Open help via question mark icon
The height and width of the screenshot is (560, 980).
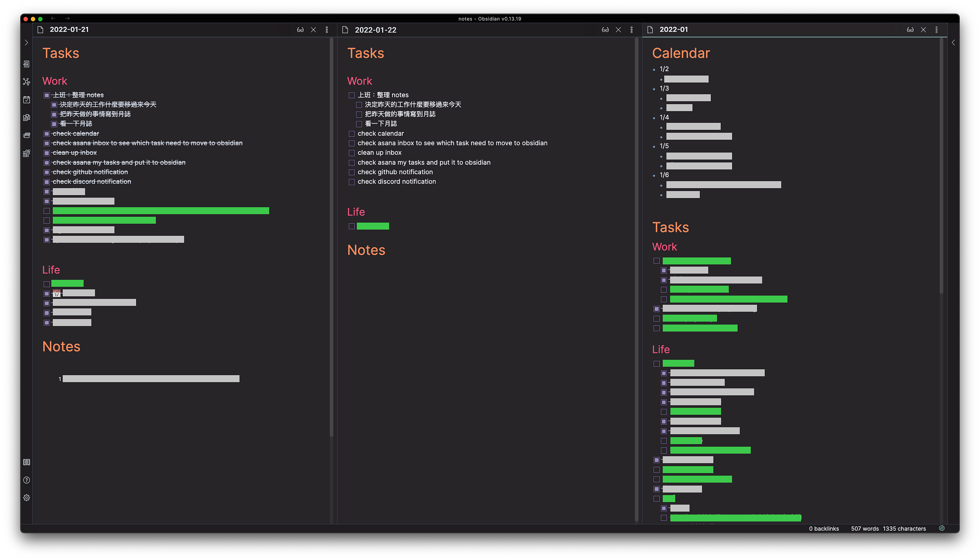point(26,480)
